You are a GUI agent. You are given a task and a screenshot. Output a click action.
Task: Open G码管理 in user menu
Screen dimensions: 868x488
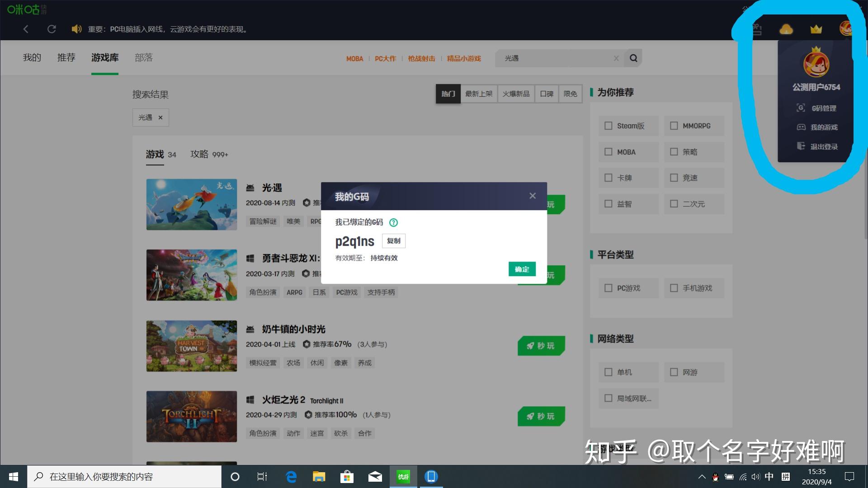pos(816,108)
